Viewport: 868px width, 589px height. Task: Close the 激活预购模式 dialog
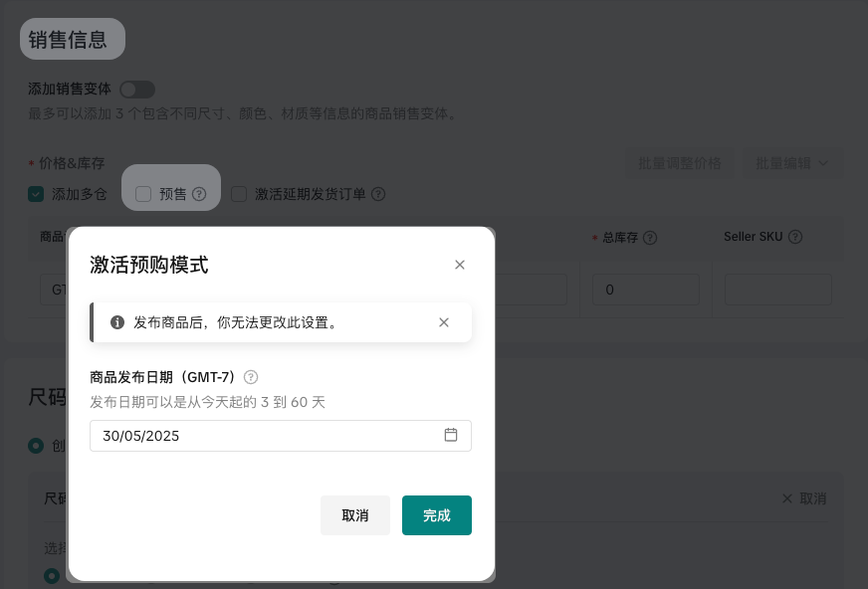point(459,265)
